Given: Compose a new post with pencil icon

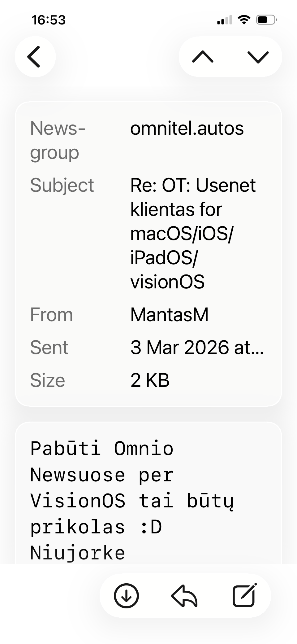Looking at the screenshot, I should tap(244, 595).
